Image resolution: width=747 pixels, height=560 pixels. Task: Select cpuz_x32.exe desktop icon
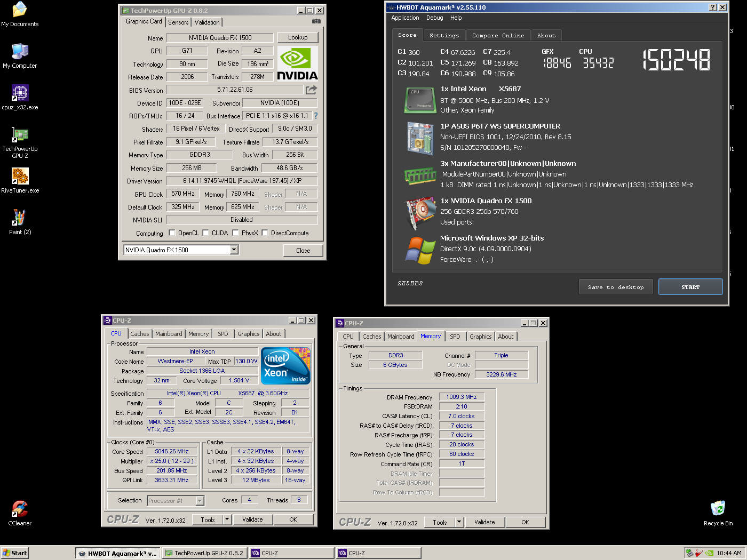(x=20, y=98)
